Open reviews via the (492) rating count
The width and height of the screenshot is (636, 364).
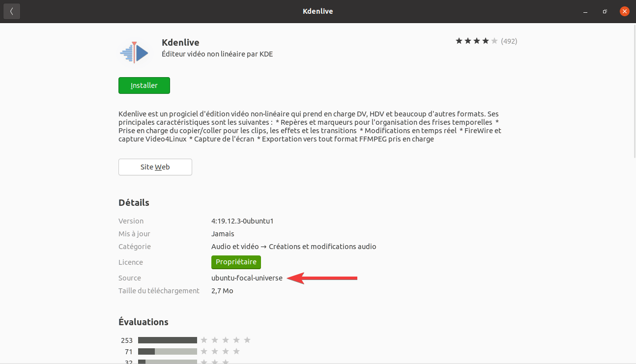[509, 41]
